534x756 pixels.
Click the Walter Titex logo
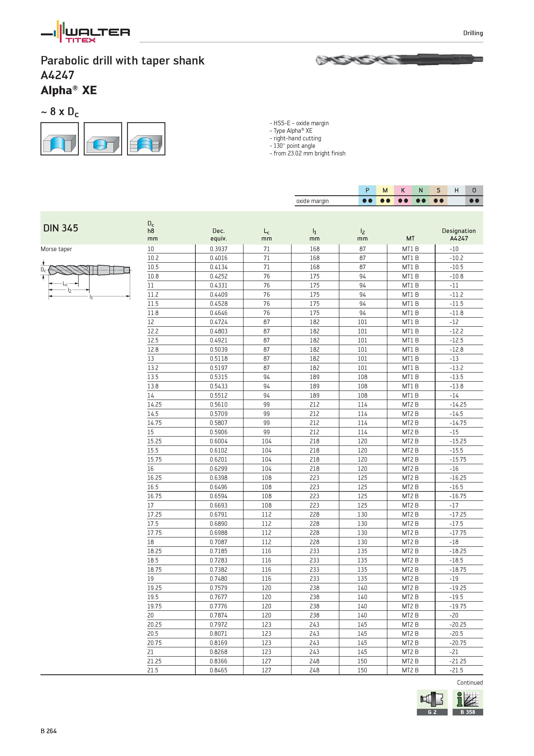point(85,32)
